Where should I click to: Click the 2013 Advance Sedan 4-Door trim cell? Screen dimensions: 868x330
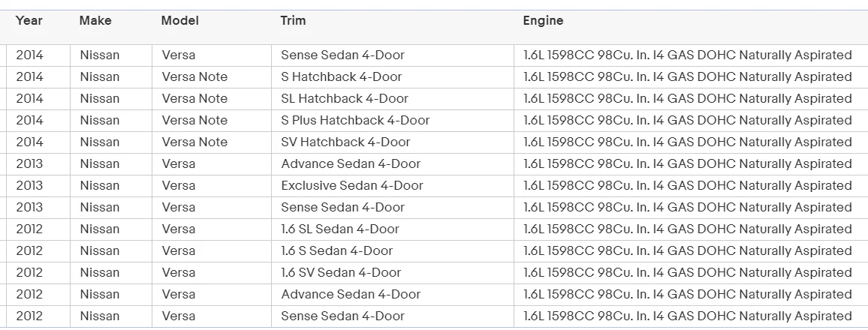351,163
